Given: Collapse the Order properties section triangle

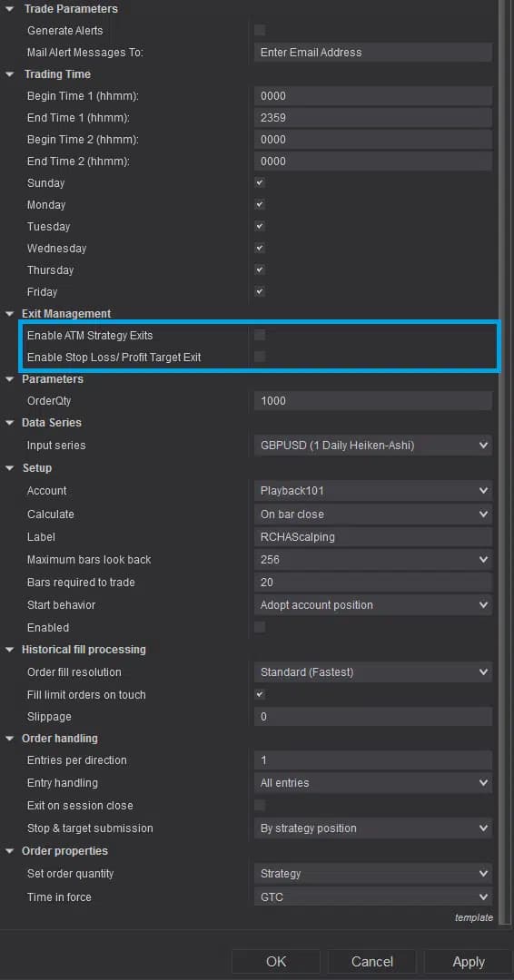Looking at the screenshot, I should coord(10,851).
